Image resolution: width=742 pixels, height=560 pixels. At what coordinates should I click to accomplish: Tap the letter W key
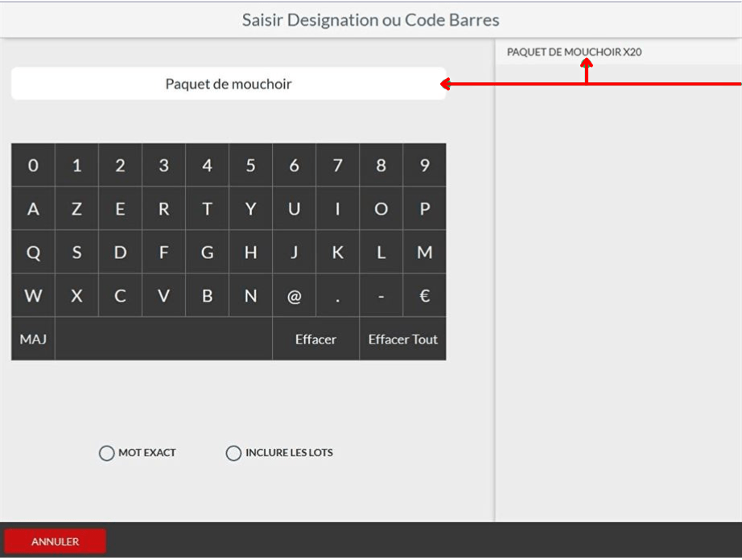[x=33, y=295]
